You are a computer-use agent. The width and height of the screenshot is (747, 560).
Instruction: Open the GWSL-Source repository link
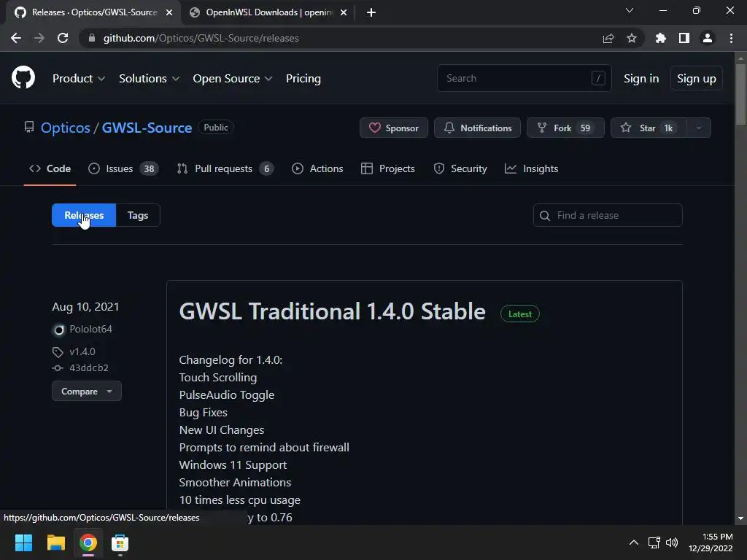point(147,128)
